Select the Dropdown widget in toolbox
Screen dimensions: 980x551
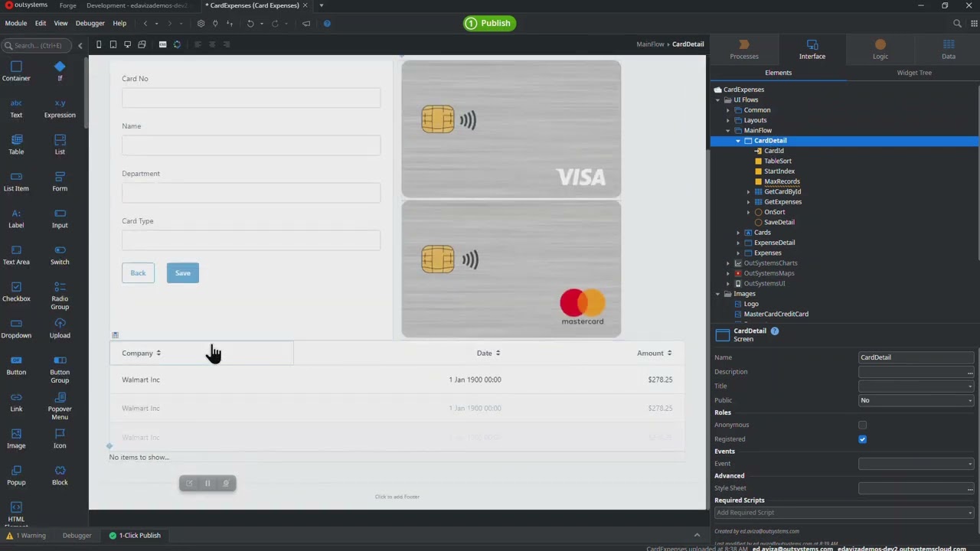pos(16,328)
